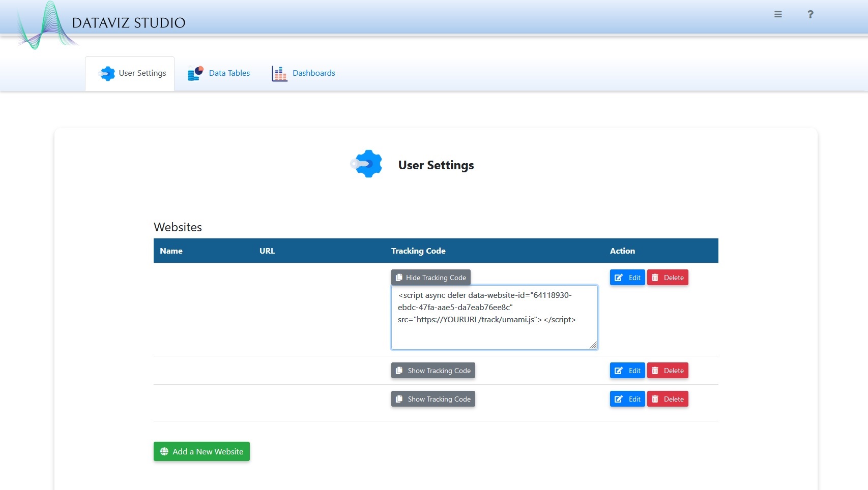Click the Dashboards chart icon
The image size is (868, 490).
[279, 73]
